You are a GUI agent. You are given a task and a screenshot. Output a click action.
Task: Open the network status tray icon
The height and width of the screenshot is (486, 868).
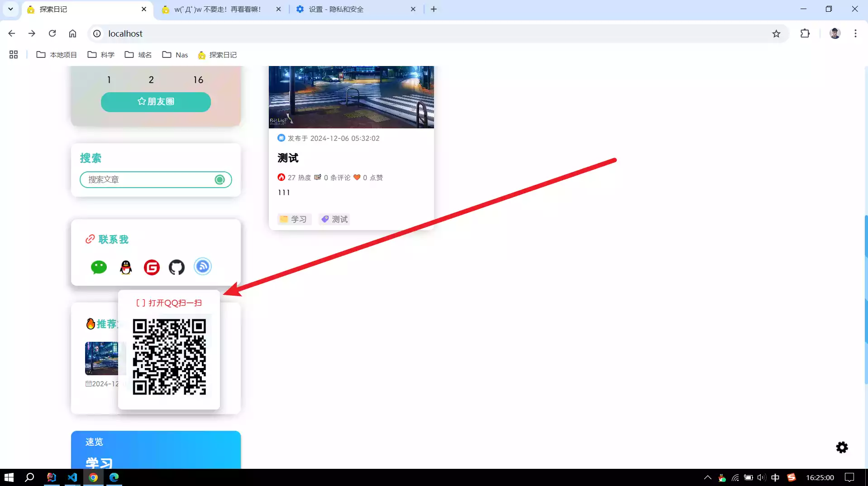point(735,477)
